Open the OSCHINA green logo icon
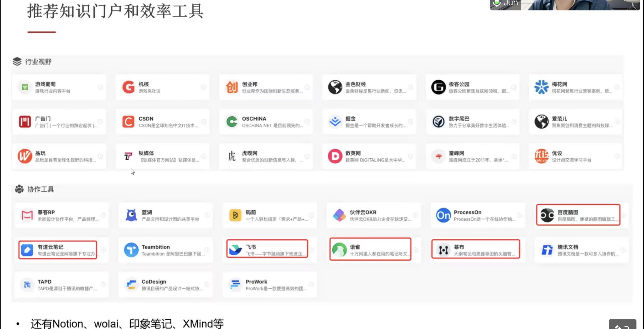The image size is (644, 329). [232, 122]
